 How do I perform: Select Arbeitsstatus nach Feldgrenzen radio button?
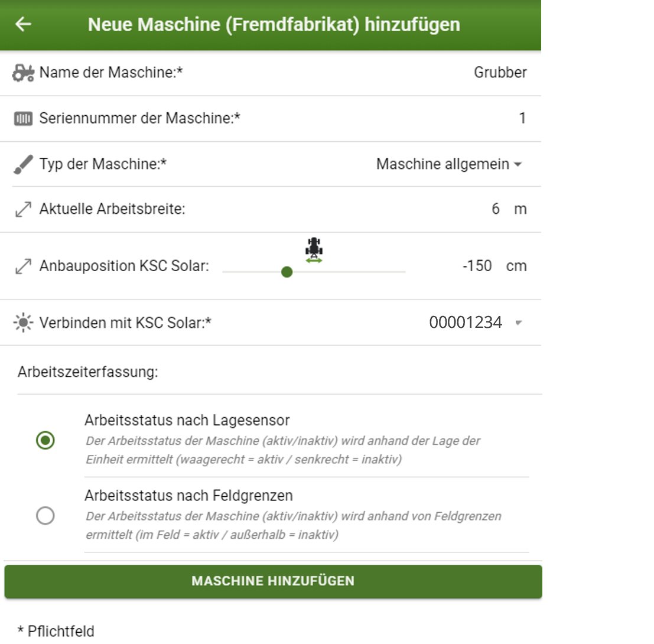pos(45,516)
